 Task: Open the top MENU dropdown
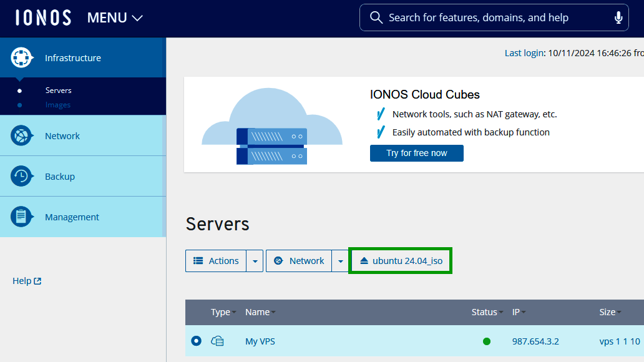tap(115, 18)
